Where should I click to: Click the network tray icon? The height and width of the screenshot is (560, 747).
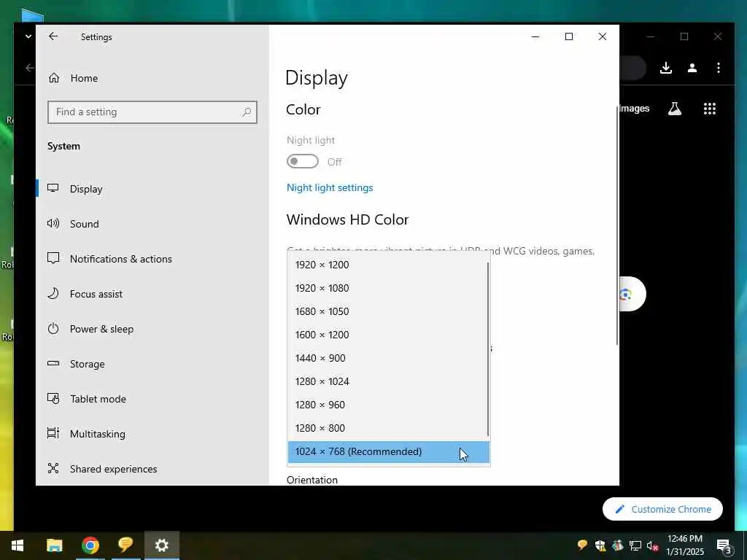coord(635,545)
